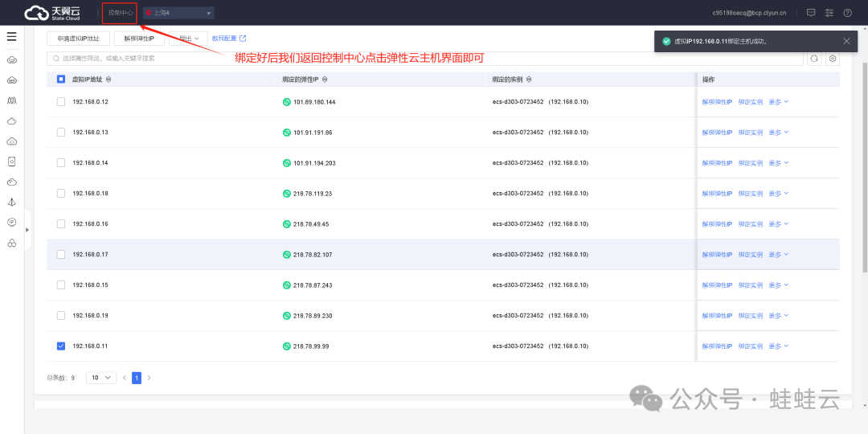Click the State Cloud logo
868x434 pixels.
click(x=52, y=12)
